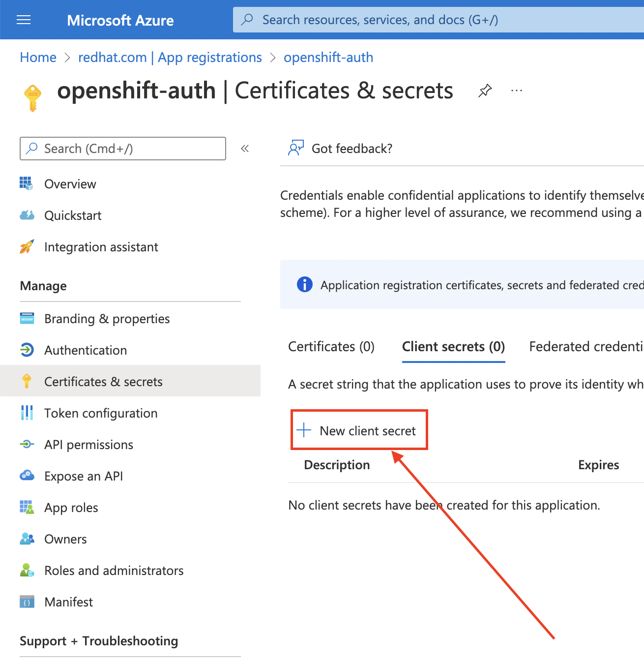Click the Got feedback icon
The width and height of the screenshot is (644, 664).
point(296,148)
